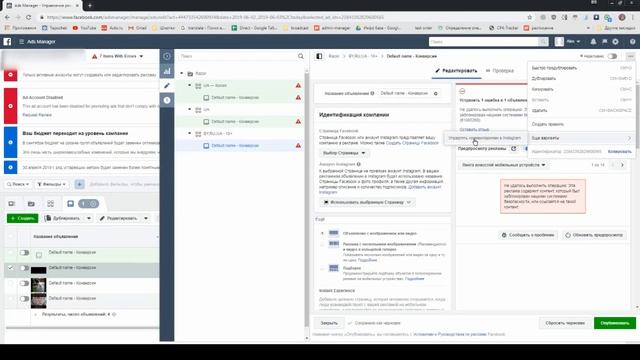
Task: Click the gear icon beside the ad name field
Action: pyautogui.click(x=436, y=93)
